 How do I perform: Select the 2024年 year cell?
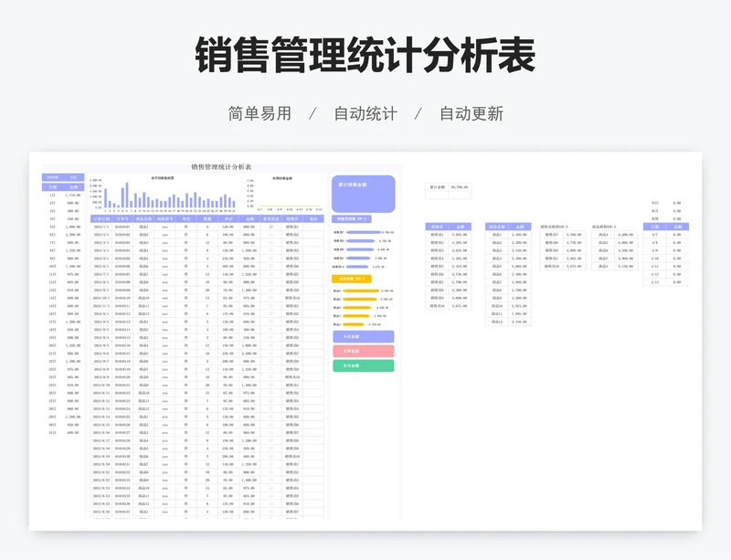click(52, 177)
